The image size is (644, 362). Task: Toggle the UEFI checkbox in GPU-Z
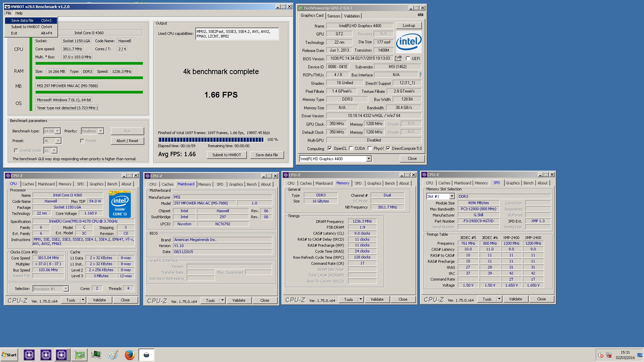(408, 58)
